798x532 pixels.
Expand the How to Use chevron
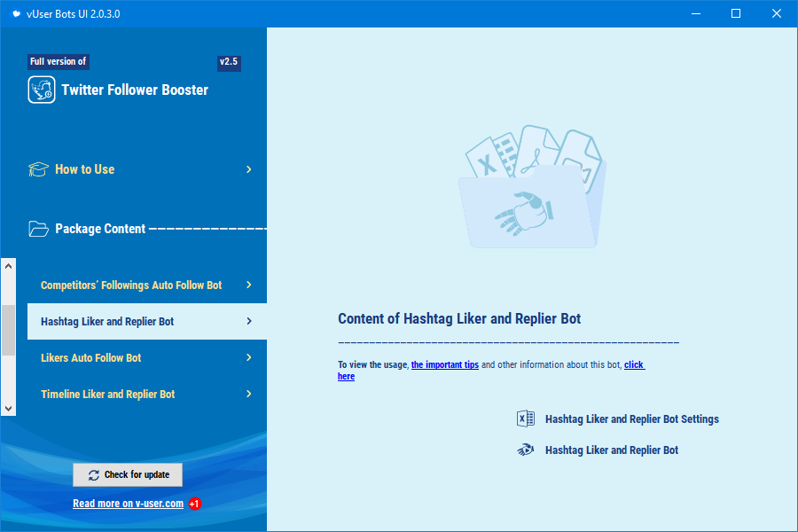tap(249, 169)
